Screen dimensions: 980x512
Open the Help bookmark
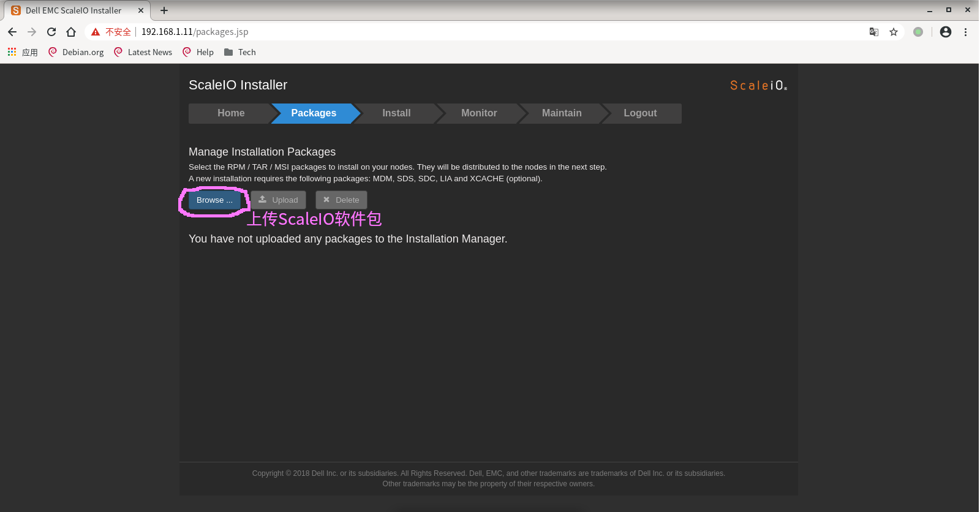point(198,52)
